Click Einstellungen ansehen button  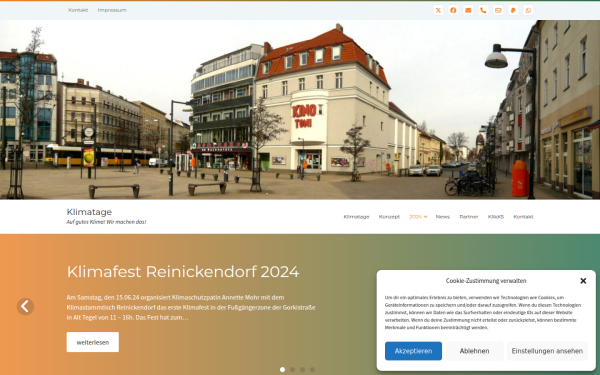click(547, 351)
